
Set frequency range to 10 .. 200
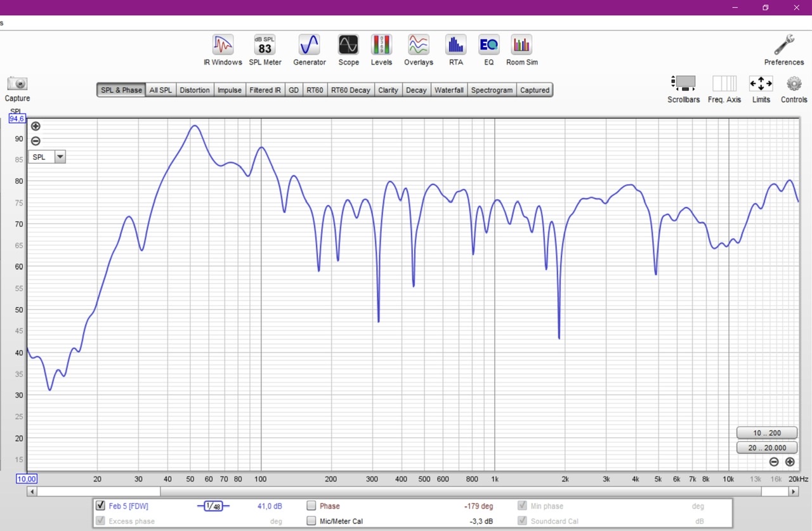766,433
